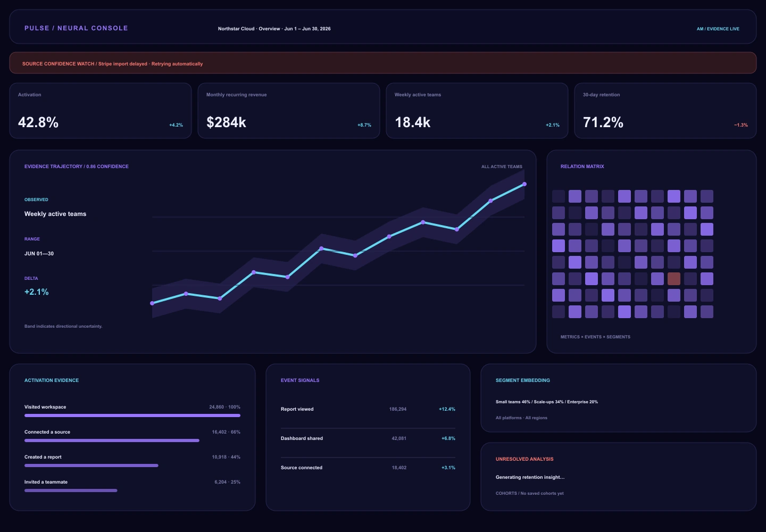Viewport: 766px width, 532px height.
Task: Select the Invited a teammate label
Action: [x=46, y=482]
